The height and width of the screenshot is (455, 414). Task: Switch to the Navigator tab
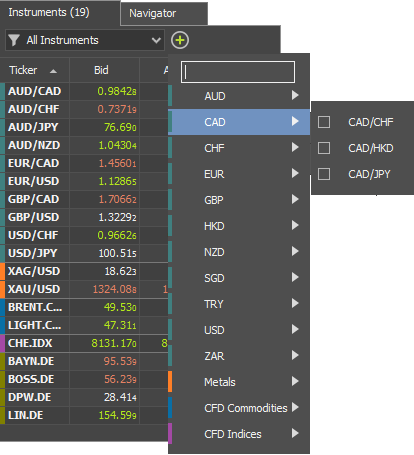(164, 13)
